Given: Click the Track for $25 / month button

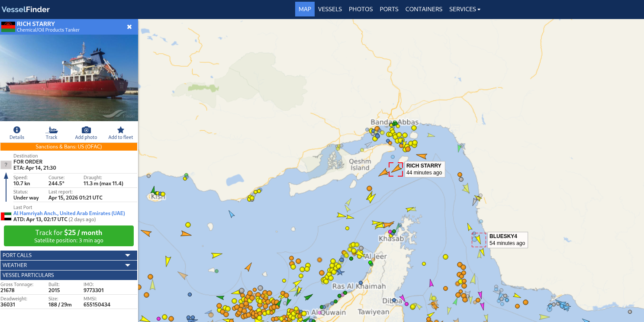Looking at the screenshot, I should click(69, 236).
